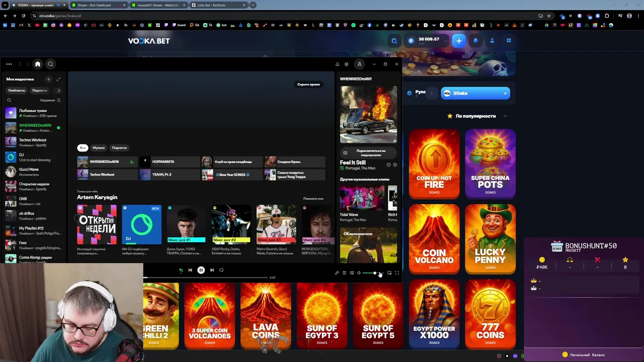Open Vodka Bet site search icon
This screenshot has width=644, height=362.
coord(394,41)
